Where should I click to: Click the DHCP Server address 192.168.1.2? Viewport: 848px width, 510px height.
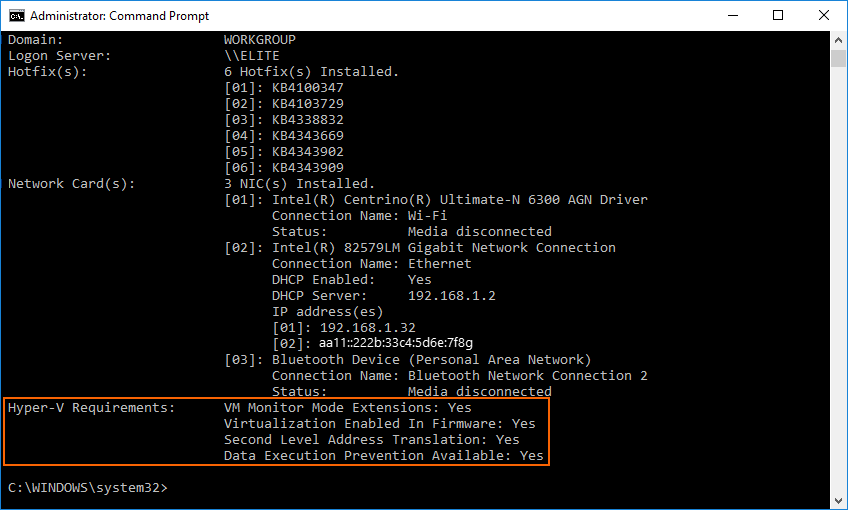[451, 296]
